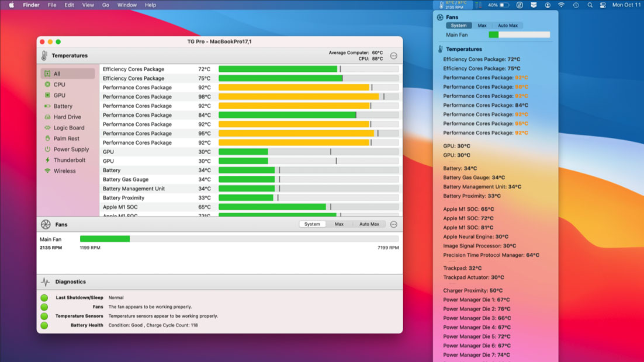
Task: Click Max button in menu bar panel
Action: 482,26
